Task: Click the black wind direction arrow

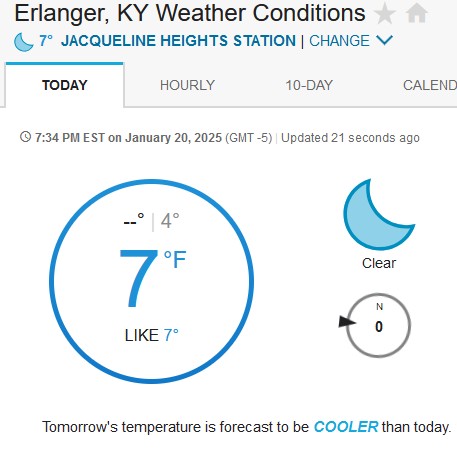Action: click(x=347, y=322)
